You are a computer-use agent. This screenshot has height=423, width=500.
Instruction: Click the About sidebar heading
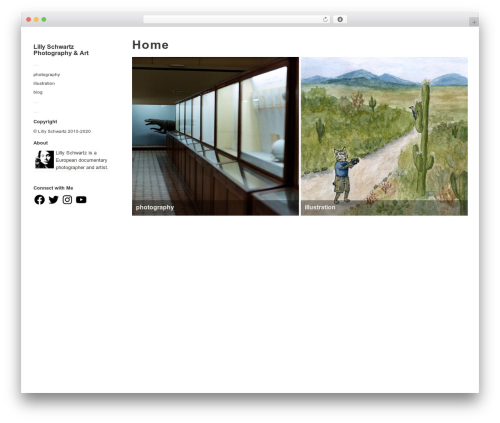41,143
